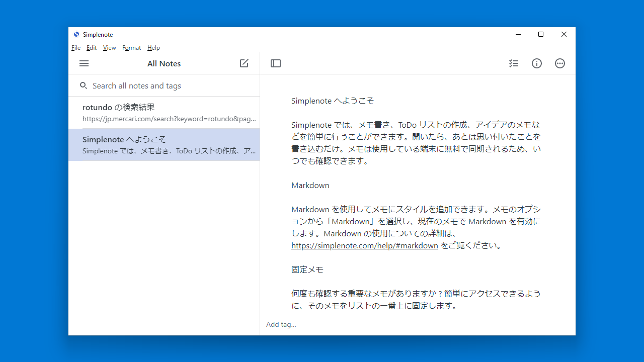
Task: Click the search magnifier icon
Action: point(84,85)
